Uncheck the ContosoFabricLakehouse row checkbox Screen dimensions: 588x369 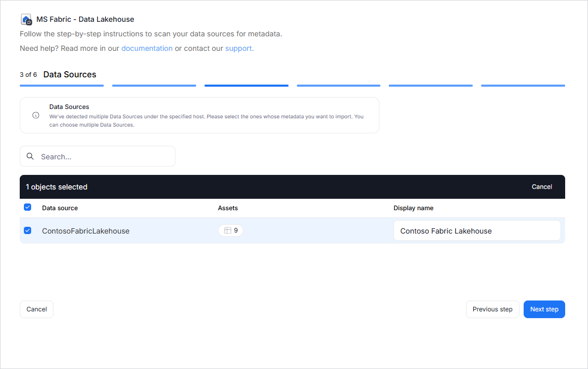click(28, 230)
